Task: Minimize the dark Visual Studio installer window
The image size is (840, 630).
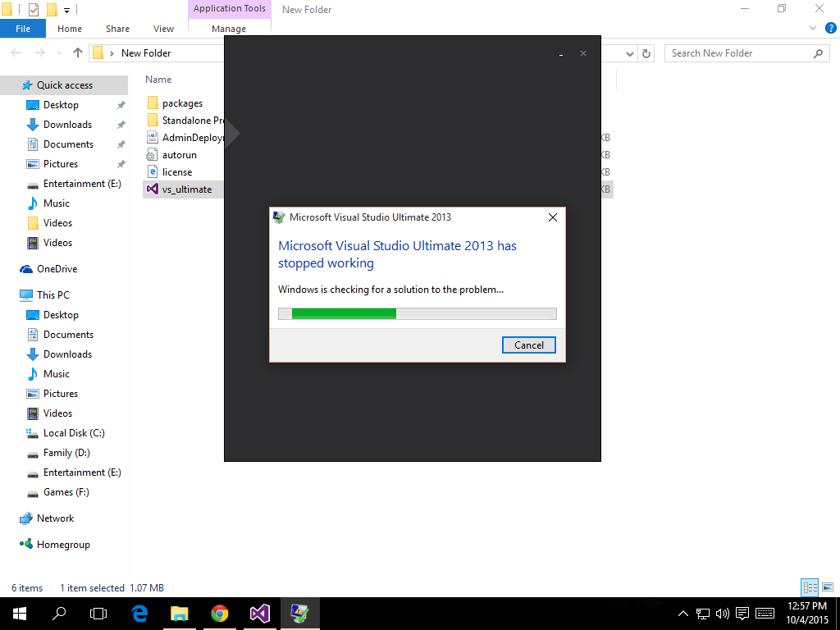Action: (x=561, y=54)
